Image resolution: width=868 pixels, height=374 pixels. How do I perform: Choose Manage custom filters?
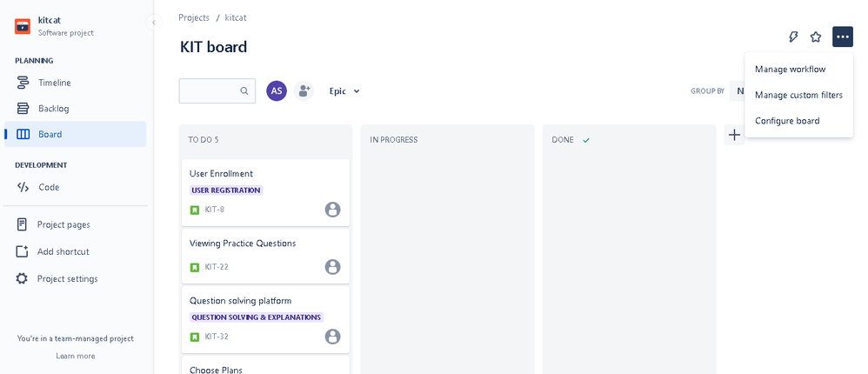click(798, 95)
